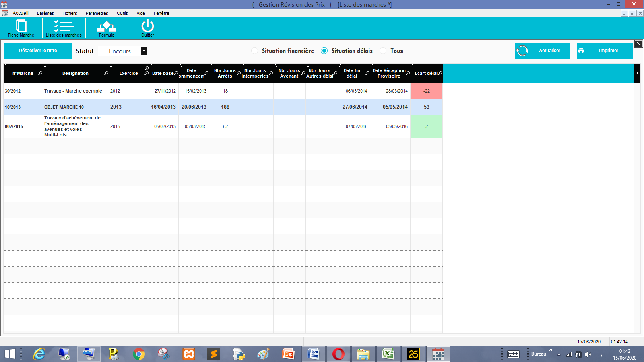Screen dimensions: 644x362
Task: Choose the Tous radio button
Action: tap(383, 51)
